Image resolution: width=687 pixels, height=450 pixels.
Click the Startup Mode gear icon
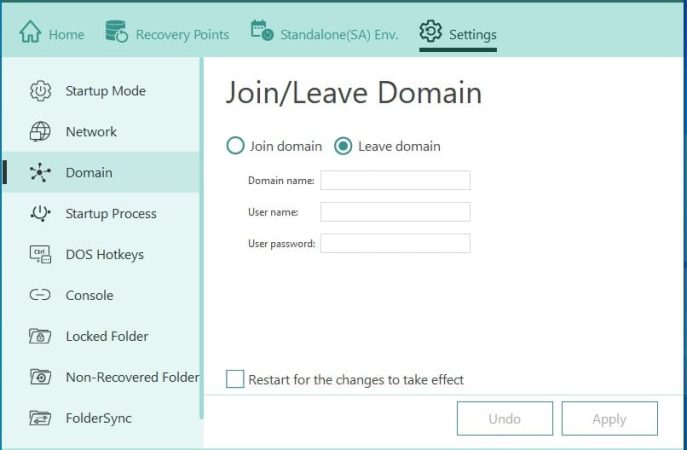point(40,91)
